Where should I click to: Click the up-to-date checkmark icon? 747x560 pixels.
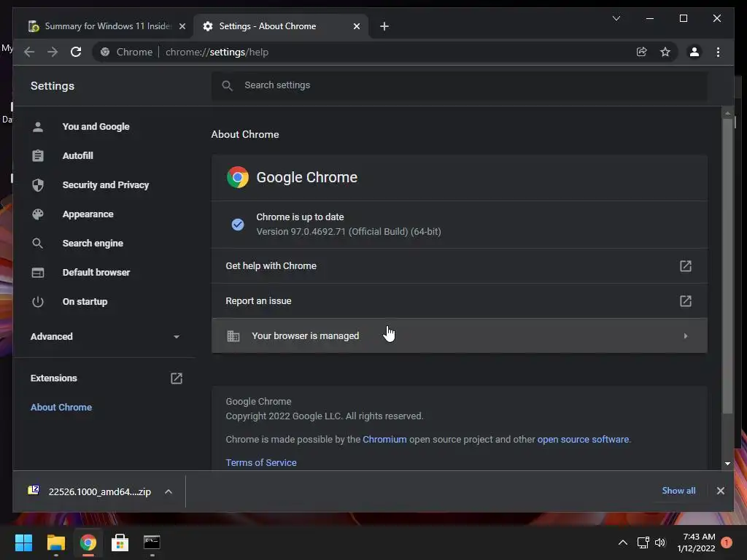pos(237,225)
